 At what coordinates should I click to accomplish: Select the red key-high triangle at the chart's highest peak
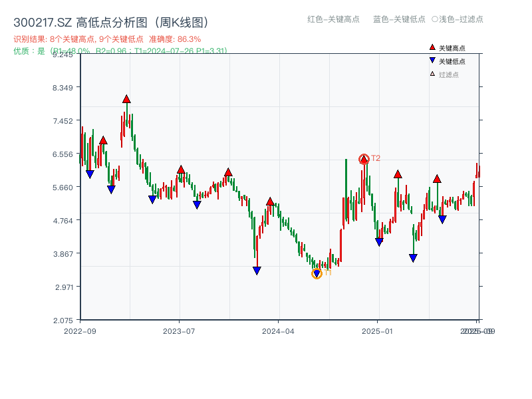click(x=126, y=98)
